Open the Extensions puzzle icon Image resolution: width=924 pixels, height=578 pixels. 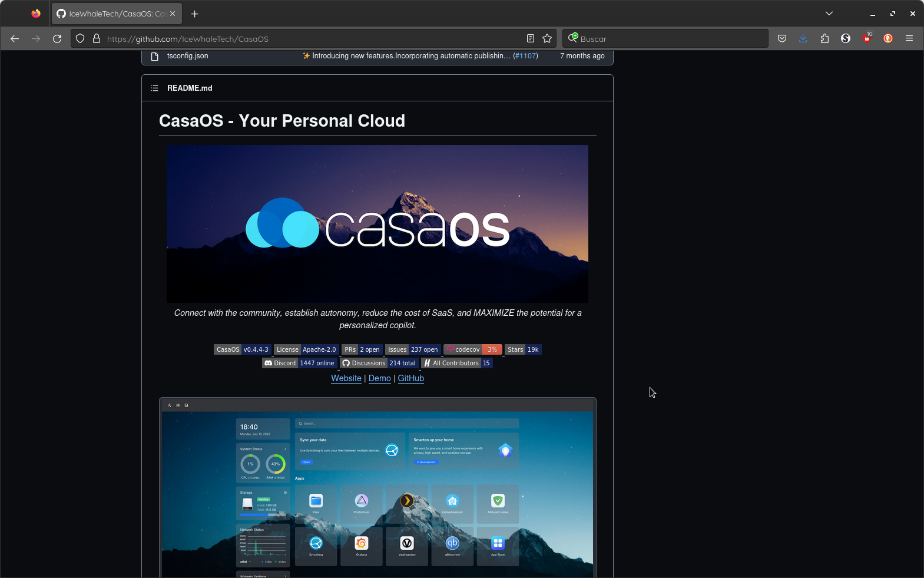coord(824,39)
